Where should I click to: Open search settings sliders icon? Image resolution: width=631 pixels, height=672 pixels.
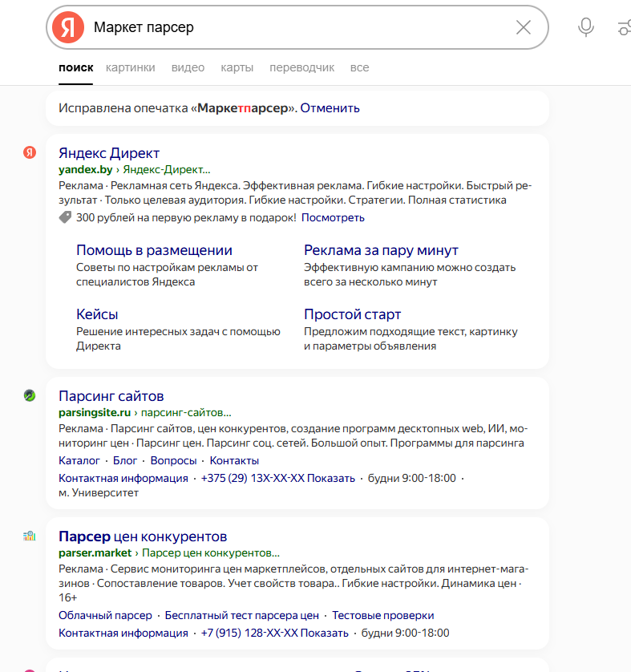(x=624, y=27)
